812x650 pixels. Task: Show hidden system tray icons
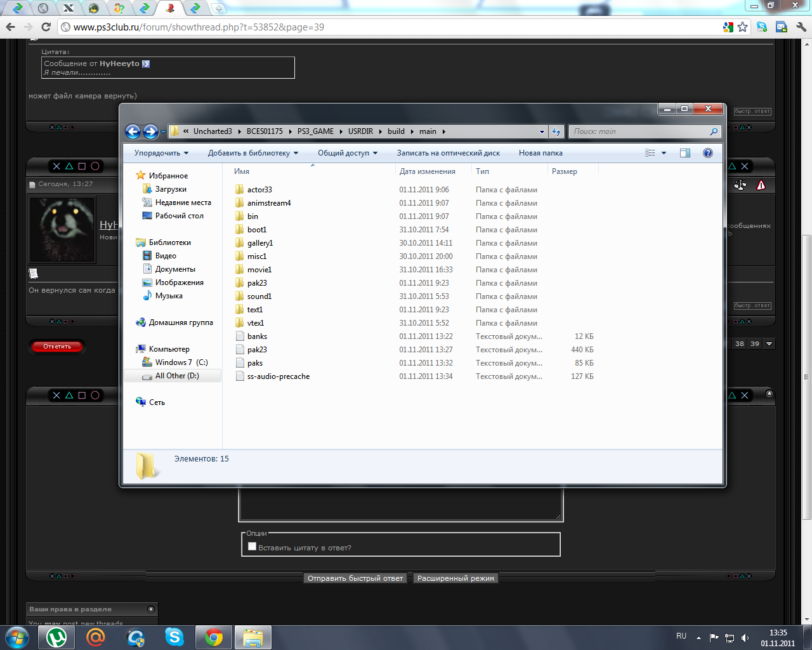698,638
